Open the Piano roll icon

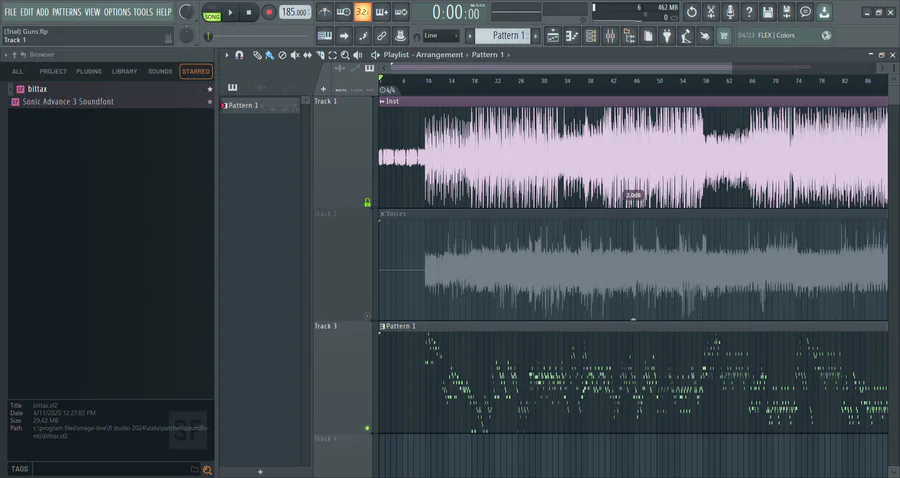tap(572, 36)
